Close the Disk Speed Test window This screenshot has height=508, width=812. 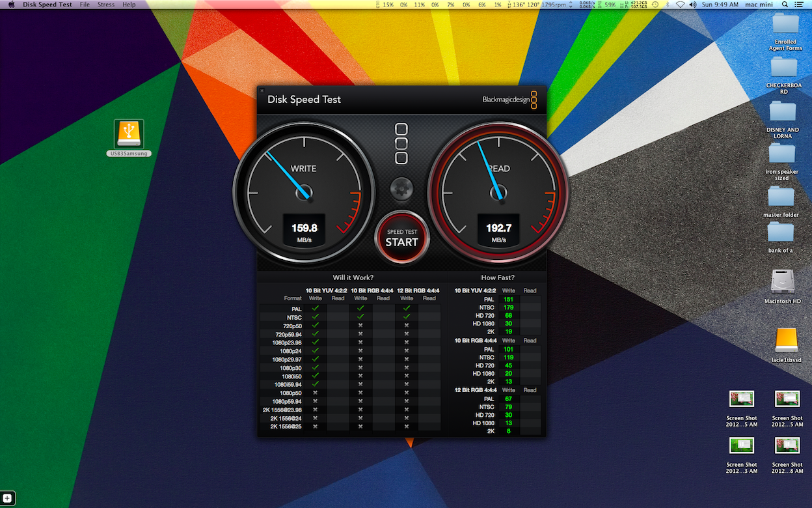[x=262, y=91]
